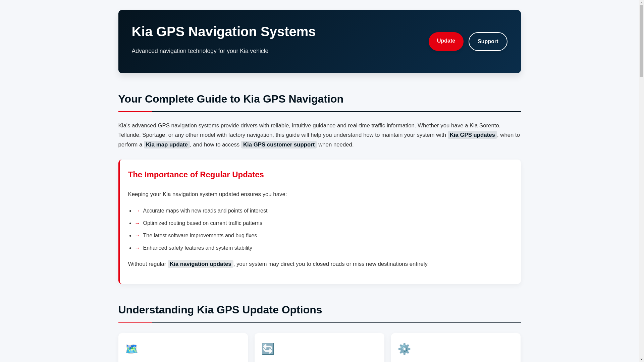Click the Kia GPS Navigation Systems title
The height and width of the screenshot is (362, 644).
[223, 32]
